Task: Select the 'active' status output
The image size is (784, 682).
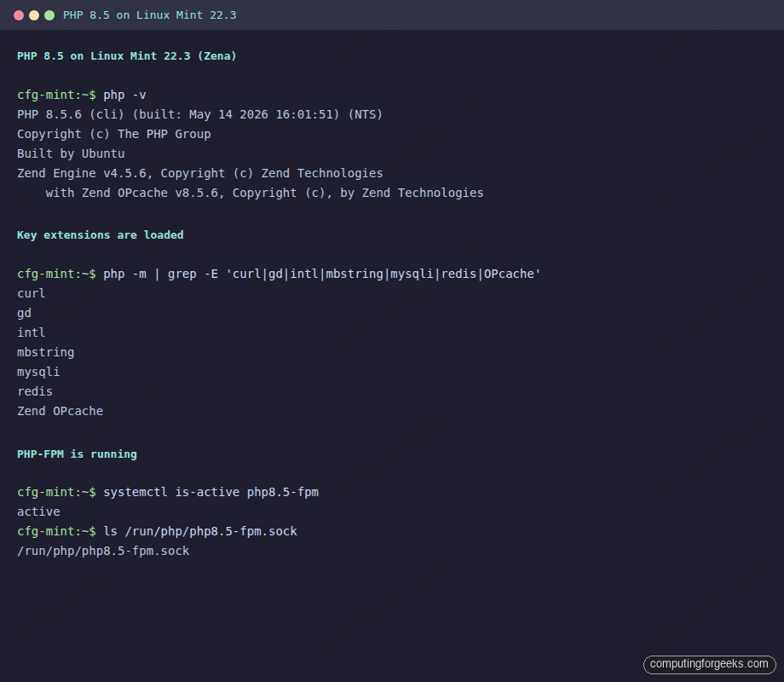Action: coord(38,511)
